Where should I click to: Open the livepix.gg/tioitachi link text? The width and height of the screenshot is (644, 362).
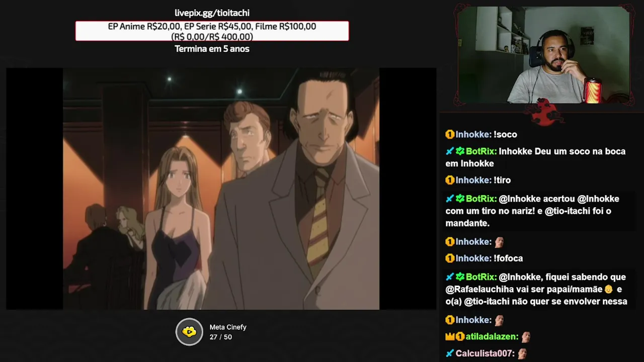coord(212,13)
